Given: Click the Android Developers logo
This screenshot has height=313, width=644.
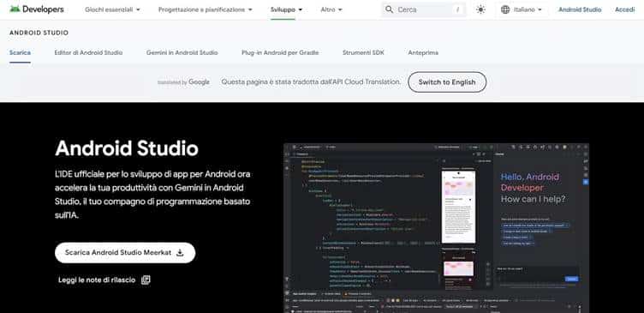Looking at the screenshot, I should pyautogui.click(x=37, y=9).
